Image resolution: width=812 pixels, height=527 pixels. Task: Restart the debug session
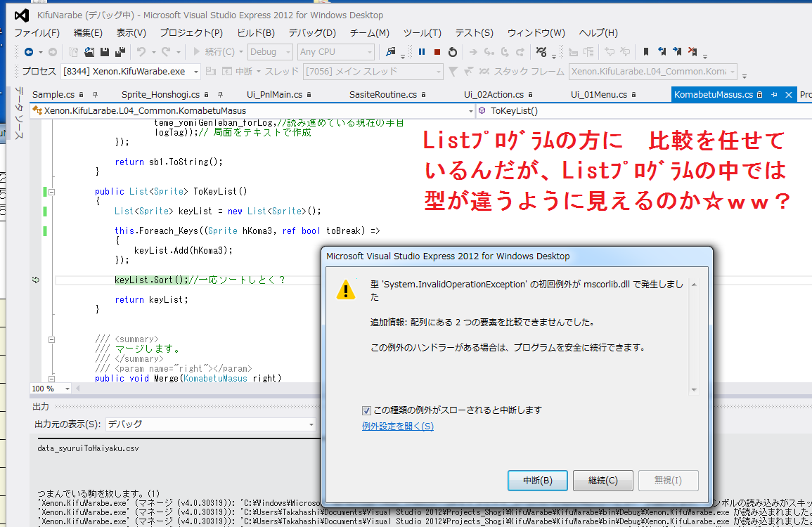tap(453, 52)
